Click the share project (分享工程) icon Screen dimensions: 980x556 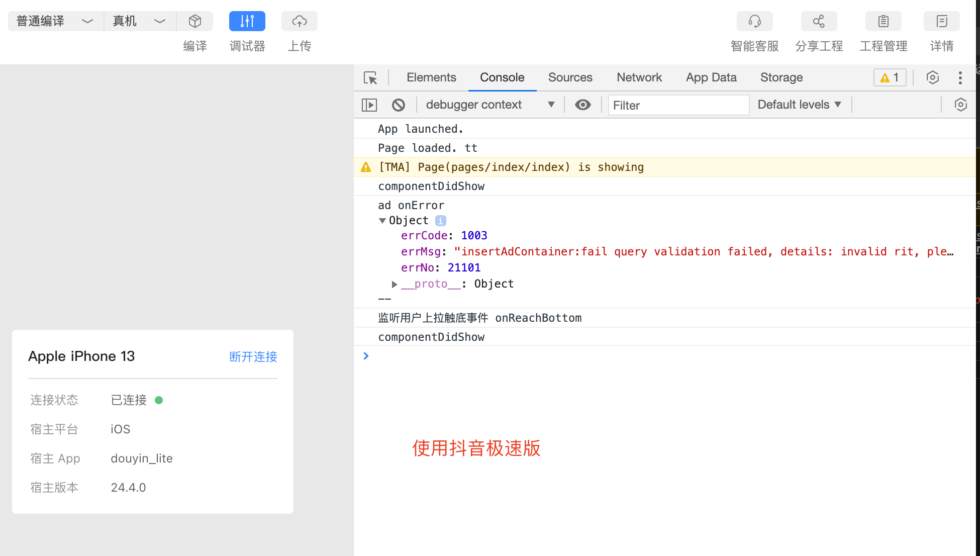pos(819,21)
